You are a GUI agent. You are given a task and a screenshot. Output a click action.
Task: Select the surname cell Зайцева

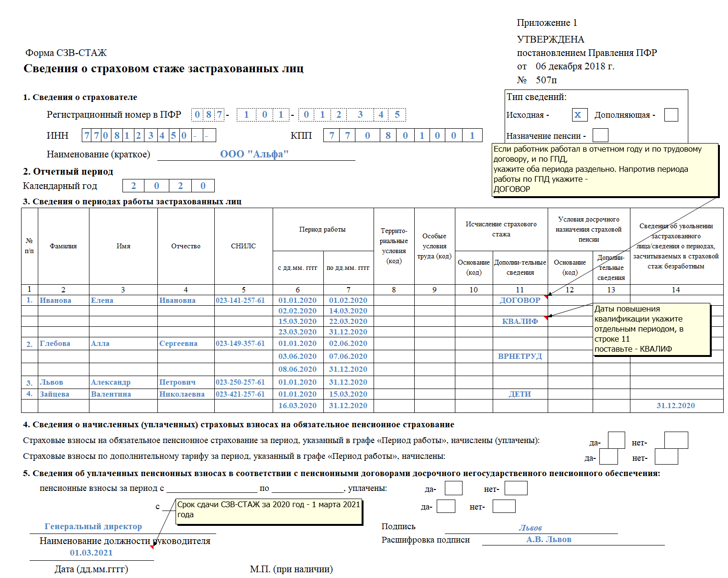click(x=64, y=394)
